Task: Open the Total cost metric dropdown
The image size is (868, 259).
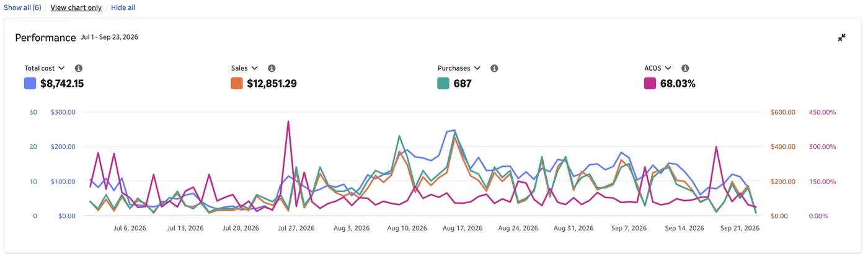Action: coord(45,68)
